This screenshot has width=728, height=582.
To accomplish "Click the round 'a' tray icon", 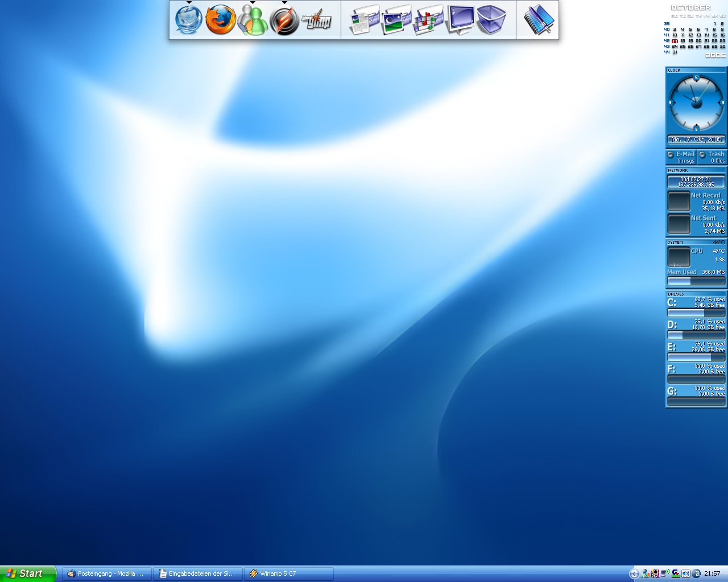I will tap(696, 573).
